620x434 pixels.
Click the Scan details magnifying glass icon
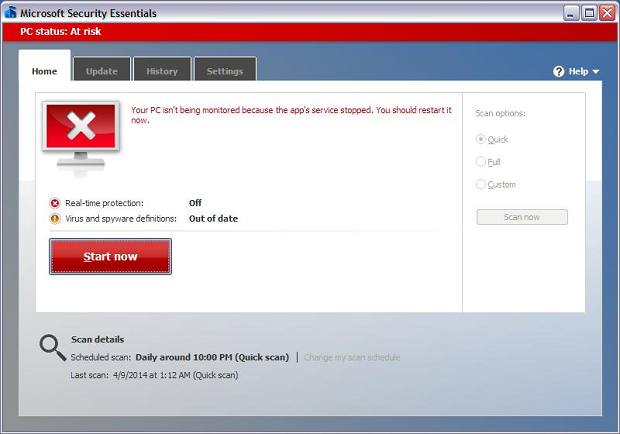tap(53, 348)
